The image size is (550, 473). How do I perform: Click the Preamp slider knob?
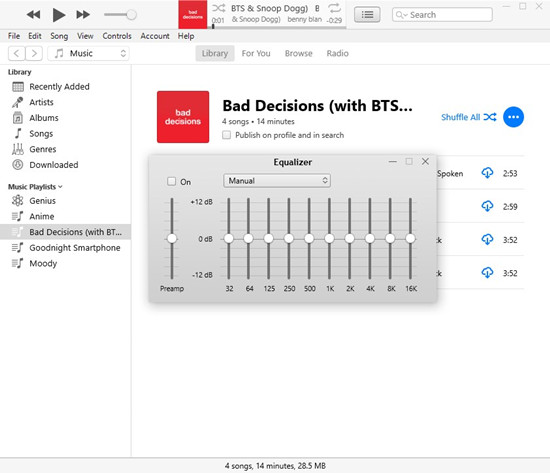point(172,239)
